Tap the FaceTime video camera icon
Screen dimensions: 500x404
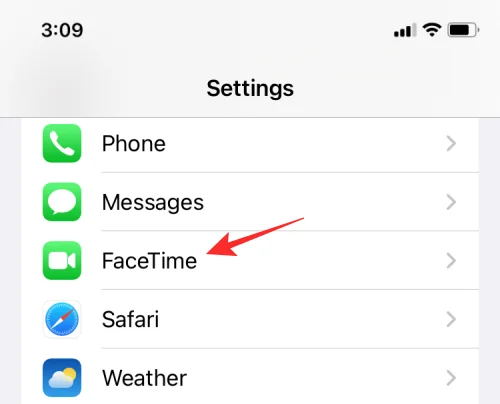click(x=62, y=261)
